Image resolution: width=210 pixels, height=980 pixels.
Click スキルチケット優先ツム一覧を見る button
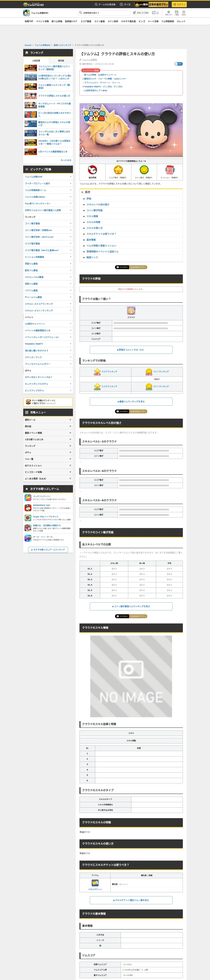pos(131,900)
